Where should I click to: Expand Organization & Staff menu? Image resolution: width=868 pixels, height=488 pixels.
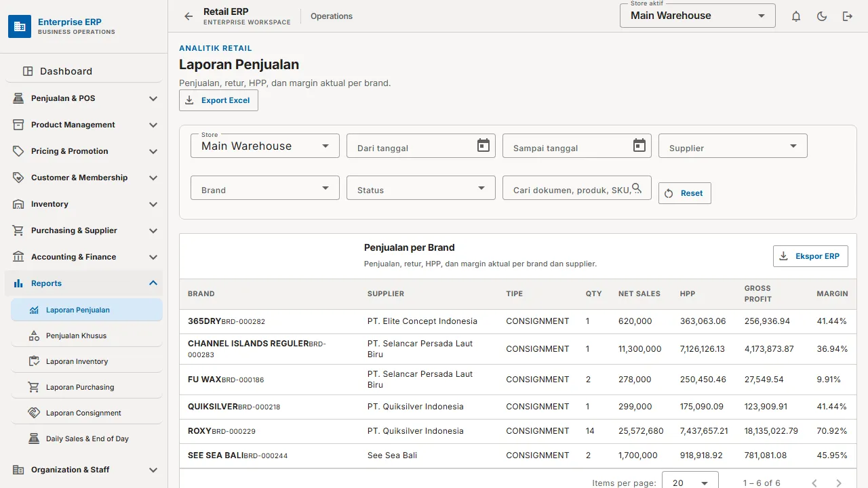point(84,470)
